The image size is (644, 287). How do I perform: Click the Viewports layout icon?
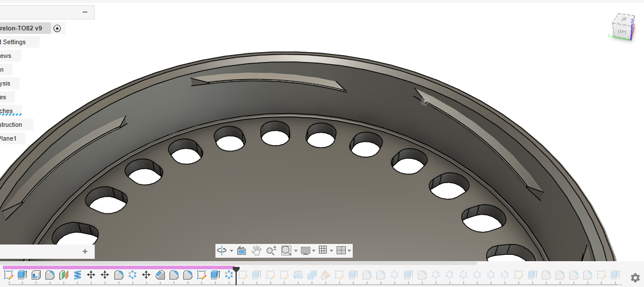tap(341, 250)
